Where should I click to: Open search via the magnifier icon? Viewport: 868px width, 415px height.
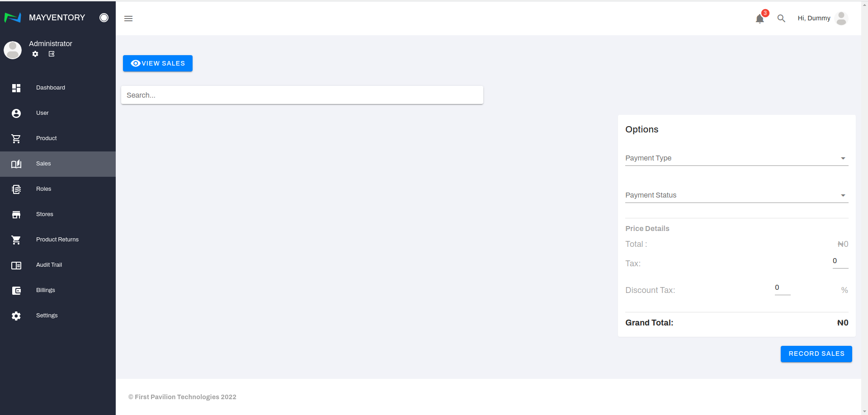(x=781, y=19)
